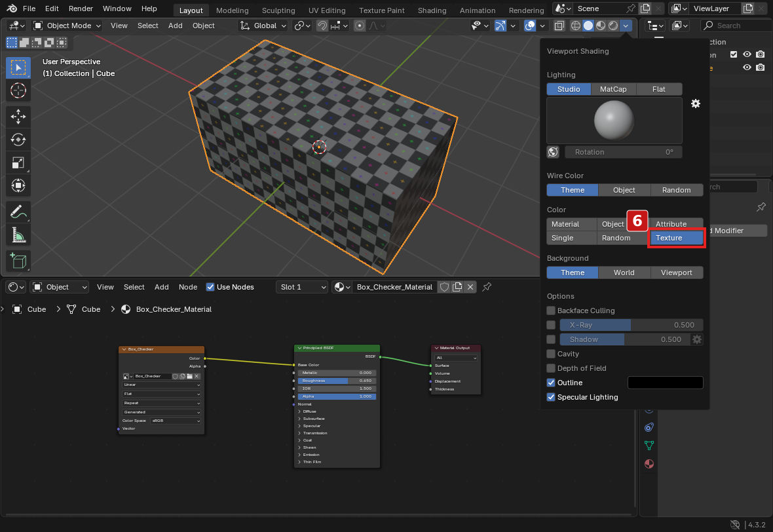The image size is (773, 532).
Task: Select the Transform tool
Action: tap(18, 186)
